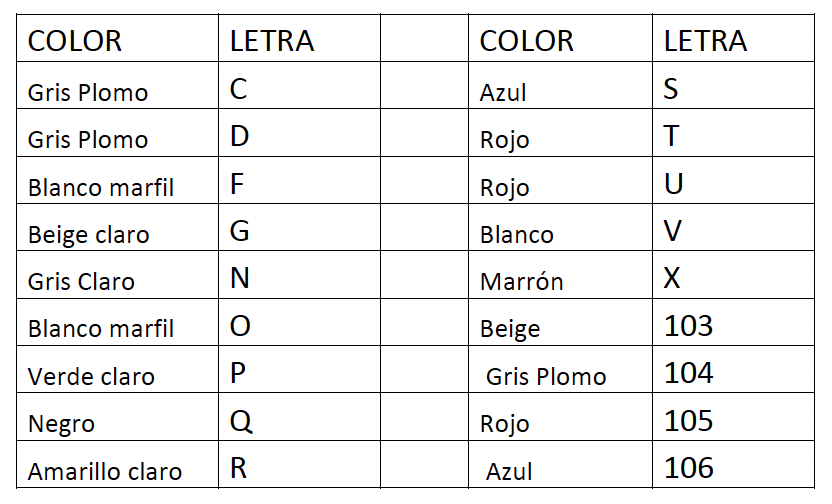The width and height of the screenshot is (832, 504).
Task: Click the right LETRA column header
Action: pyautogui.click(x=705, y=41)
